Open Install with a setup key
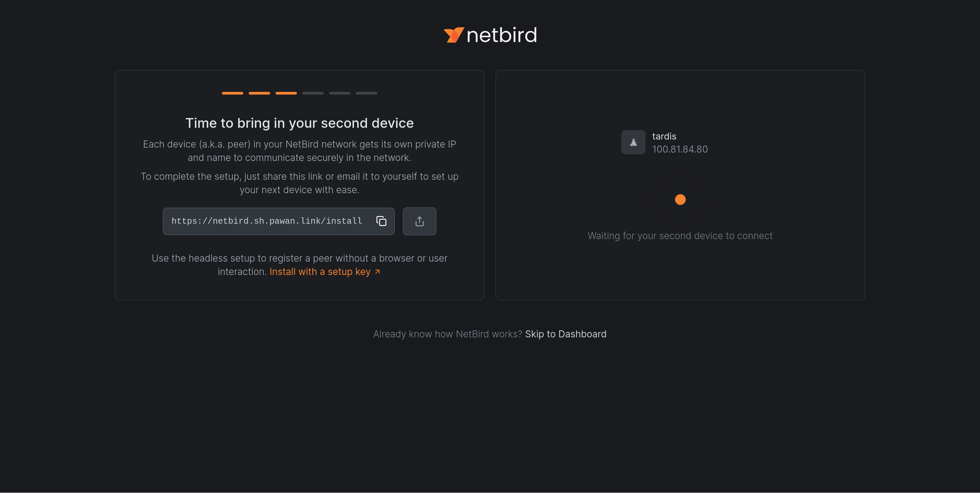This screenshot has height=493, width=980. click(x=319, y=271)
